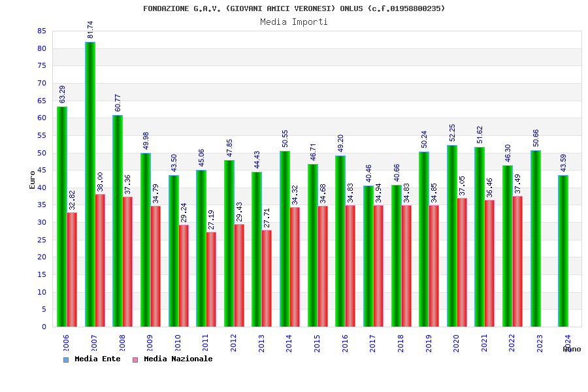The image size is (588, 392).
Task: Click the Anno x-axis title
Action: tap(572, 350)
